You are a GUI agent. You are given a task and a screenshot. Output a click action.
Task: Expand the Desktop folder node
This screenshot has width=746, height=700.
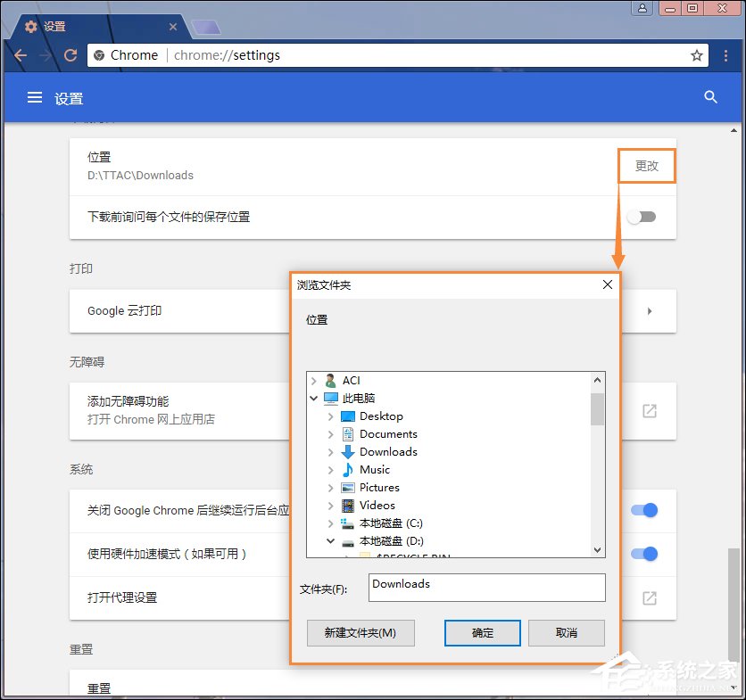(x=329, y=416)
